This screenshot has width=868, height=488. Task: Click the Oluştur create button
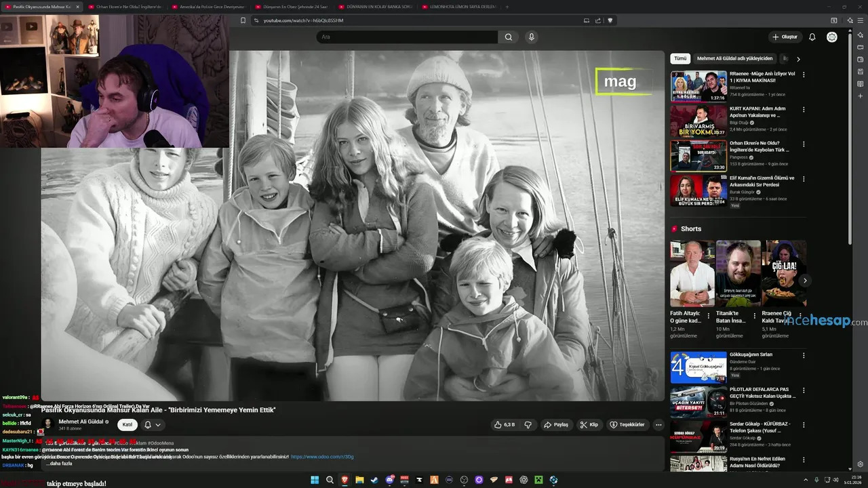[785, 37]
